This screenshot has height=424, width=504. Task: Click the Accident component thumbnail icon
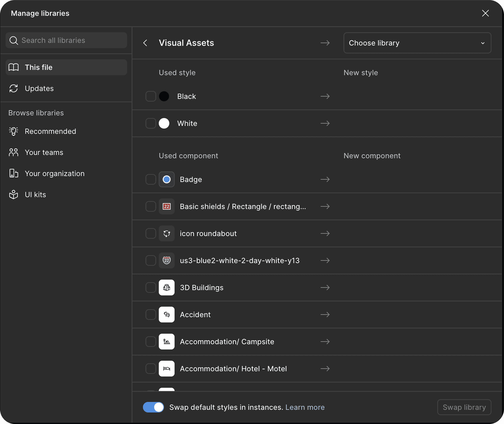[166, 314]
